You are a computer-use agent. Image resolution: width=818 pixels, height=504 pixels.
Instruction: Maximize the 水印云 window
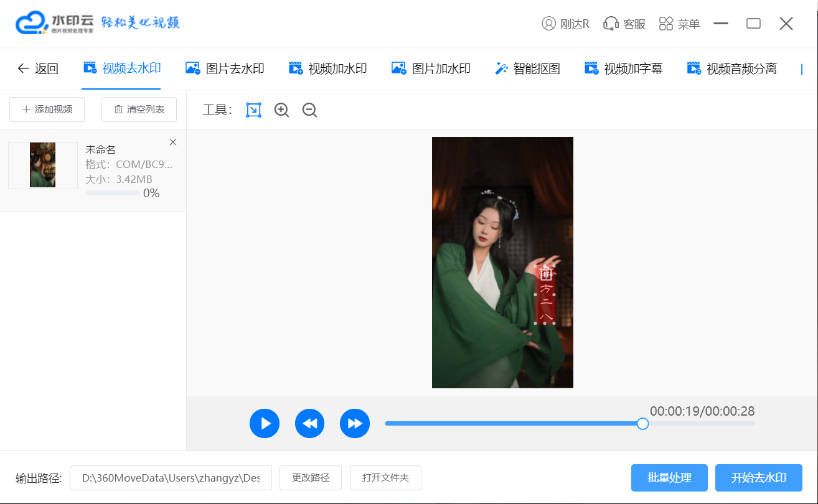click(x=753, y=24)
